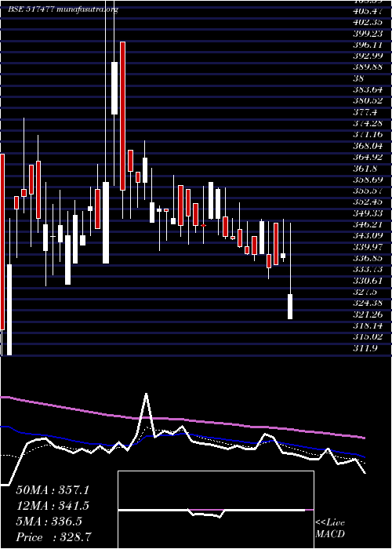Screen dimensions: 392x549
Task: Click the 311.9 price axis label
Action: [365, 347]
